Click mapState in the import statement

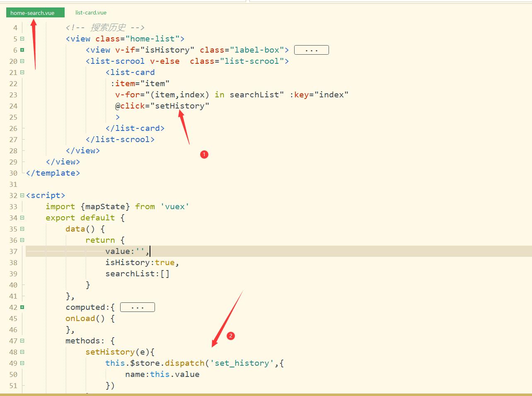(105, 207)
